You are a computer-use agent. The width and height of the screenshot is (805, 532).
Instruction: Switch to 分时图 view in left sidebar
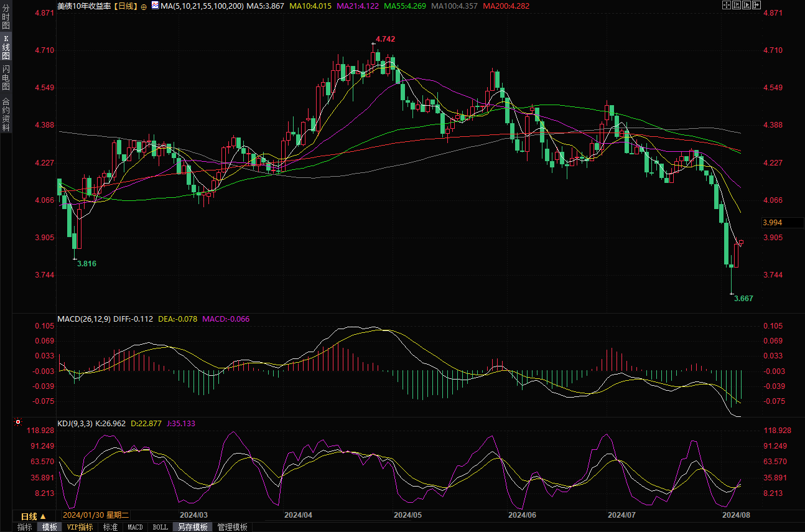(6, 17)
